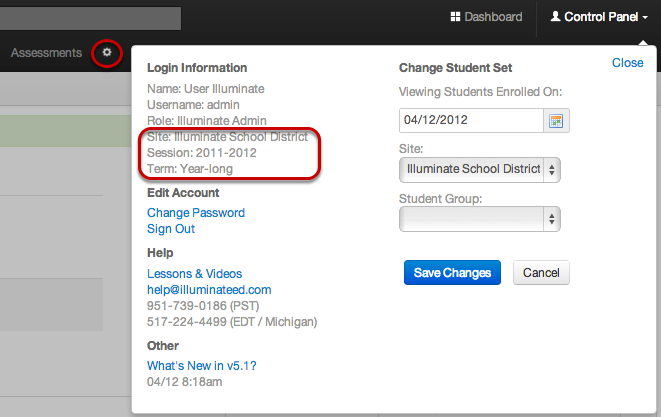The image size is (661, 417).
Task: Click the Session: 2011-2012 text
Action: [202, 153]
